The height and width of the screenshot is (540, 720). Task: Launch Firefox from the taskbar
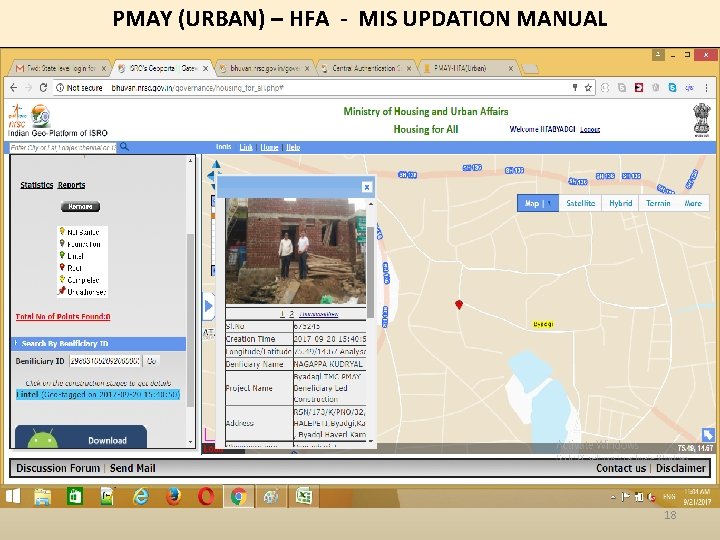click(x=173, y=496)
